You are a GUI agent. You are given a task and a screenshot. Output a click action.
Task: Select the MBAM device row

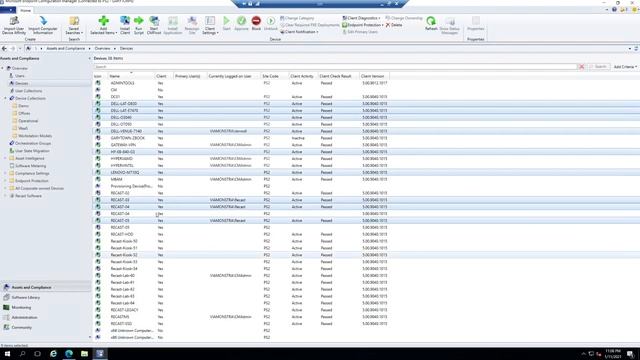(241, 179)
